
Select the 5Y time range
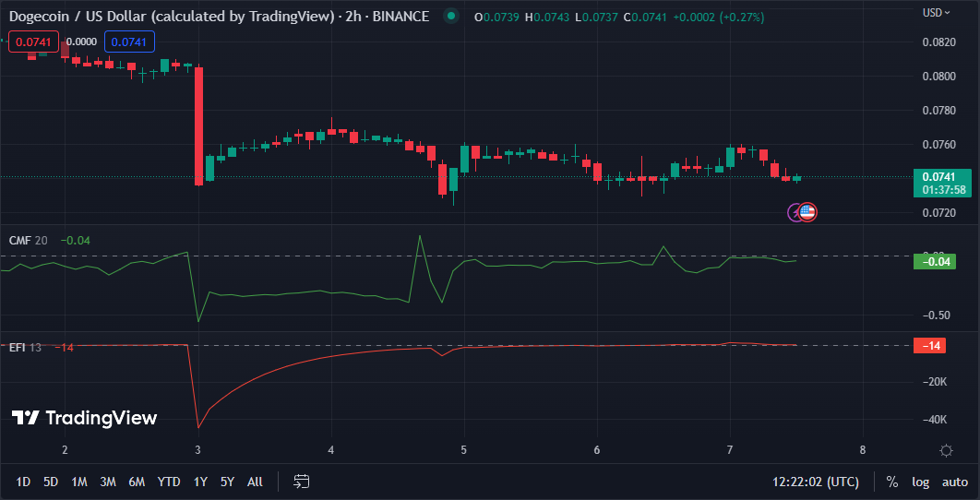(228, 482)
